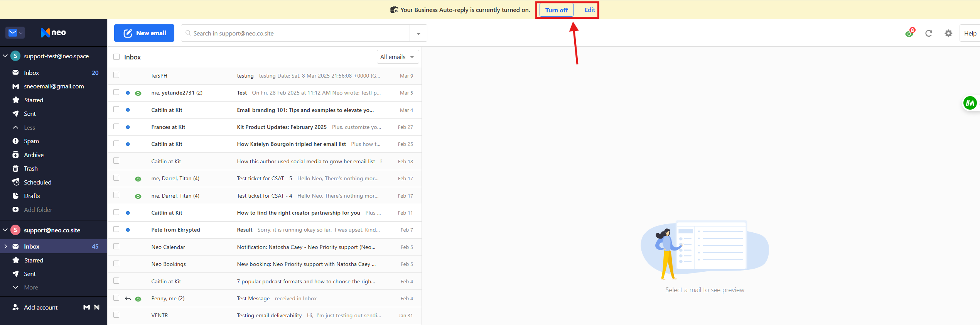Click unread dot on Frances at Kit row
This screenshot has width=980, height=325.
pyautogui.click(x=128, y=127)
